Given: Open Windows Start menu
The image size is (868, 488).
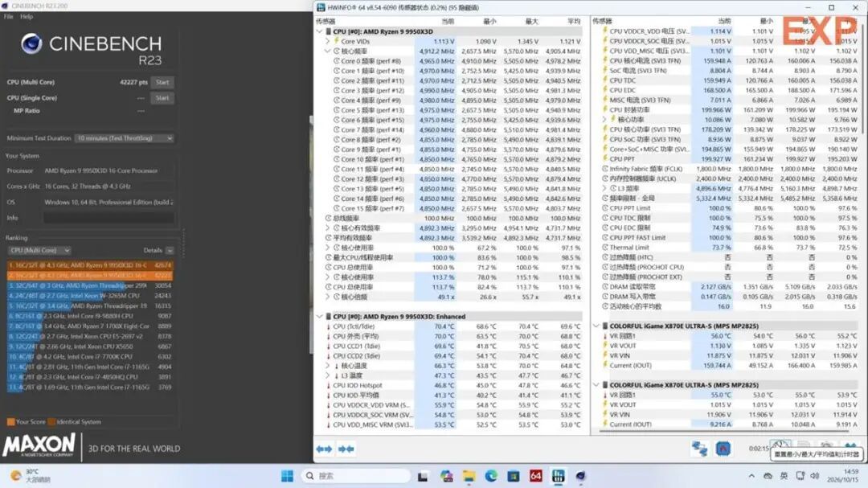Looking at the screenshot, I should (287, 476).
